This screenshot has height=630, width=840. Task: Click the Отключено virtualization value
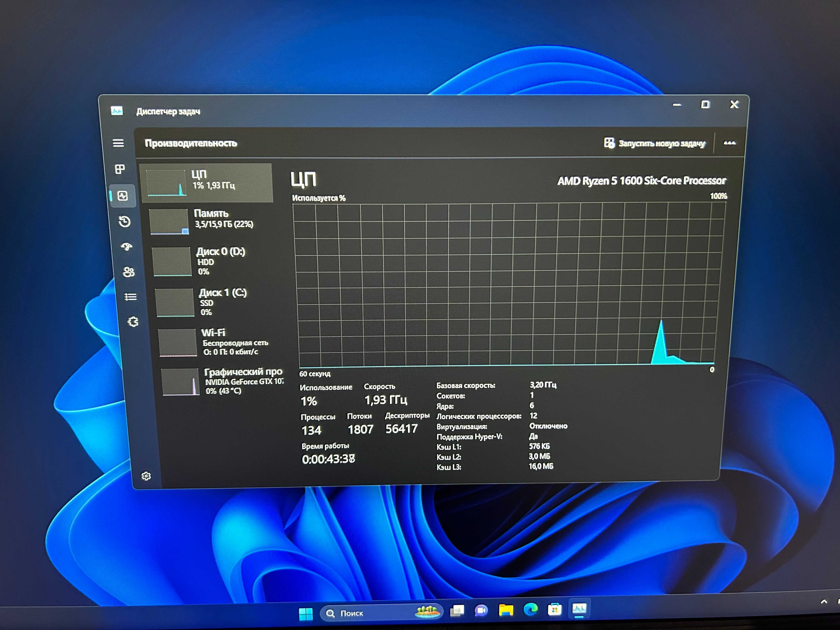pos(548,426)
